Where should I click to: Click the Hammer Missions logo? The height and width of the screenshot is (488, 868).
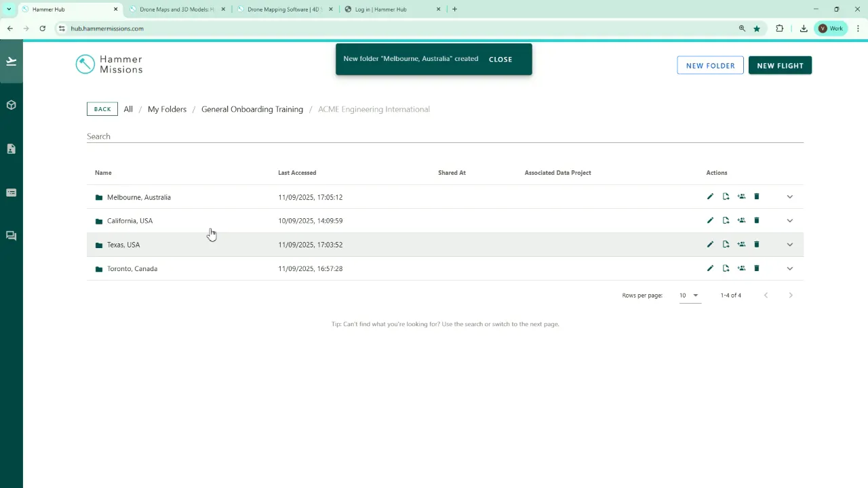point(108,64)
